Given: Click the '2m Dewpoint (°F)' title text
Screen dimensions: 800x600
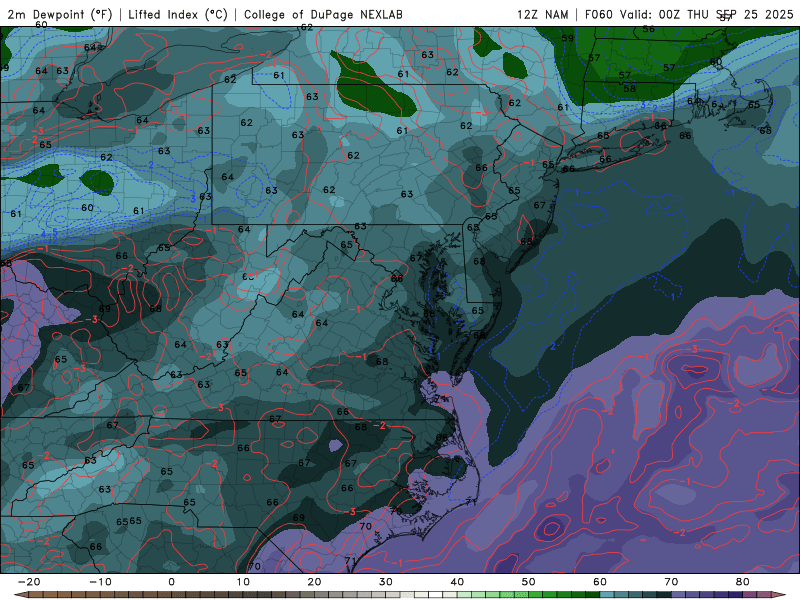Looking at the screenshot, I should click(59, 14).
